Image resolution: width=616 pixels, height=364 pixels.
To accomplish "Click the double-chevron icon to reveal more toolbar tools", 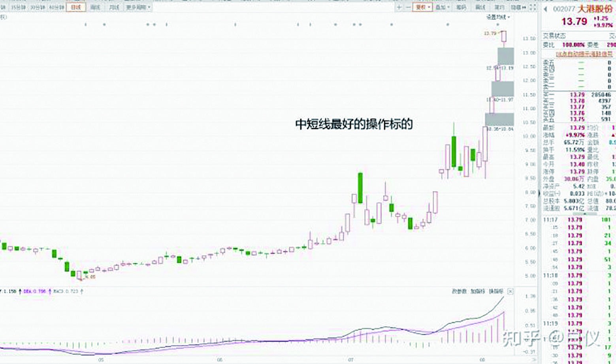I will (x=524, y=8).
